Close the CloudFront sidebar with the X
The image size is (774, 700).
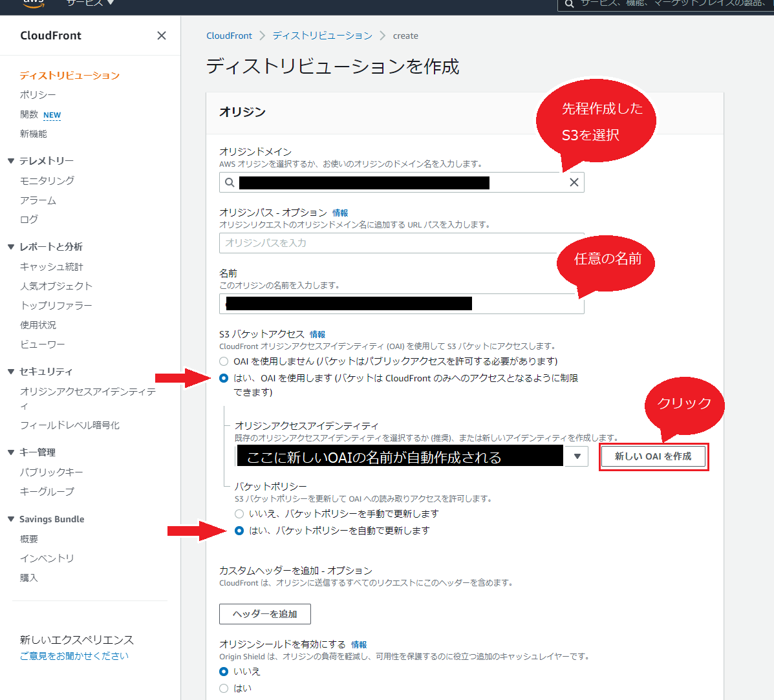(162, 36)
